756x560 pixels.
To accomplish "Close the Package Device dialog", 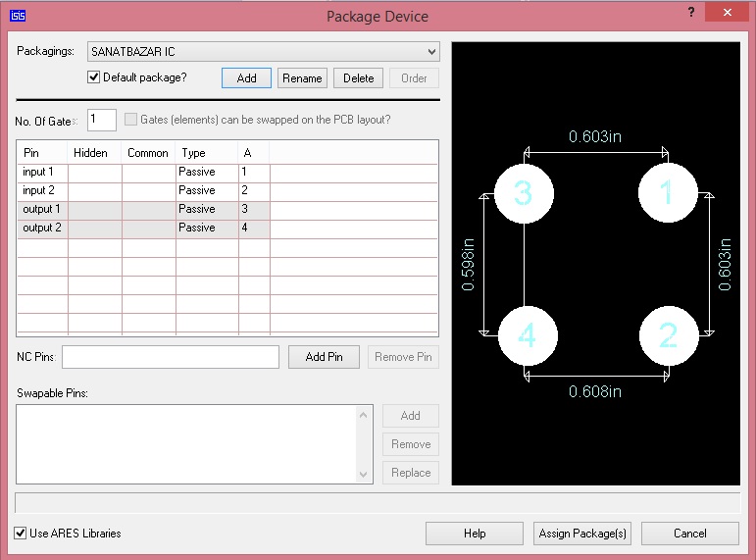I will [x=727, y=13].
